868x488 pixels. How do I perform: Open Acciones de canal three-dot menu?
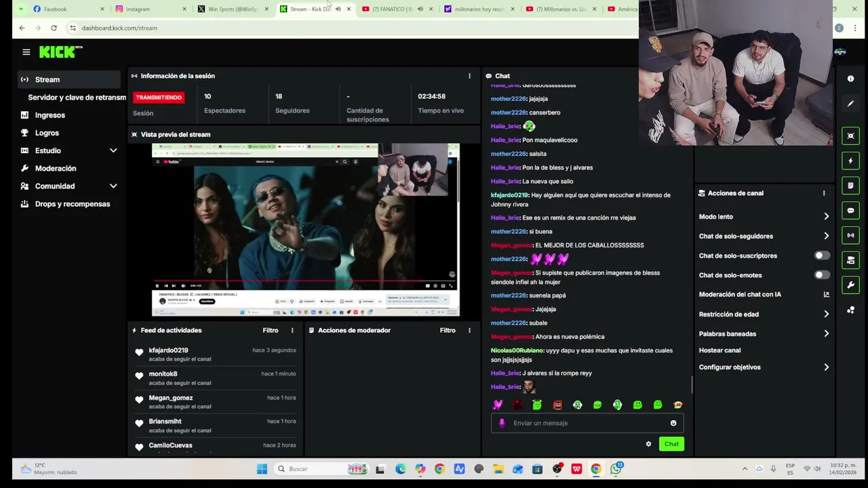coord(824,193)
